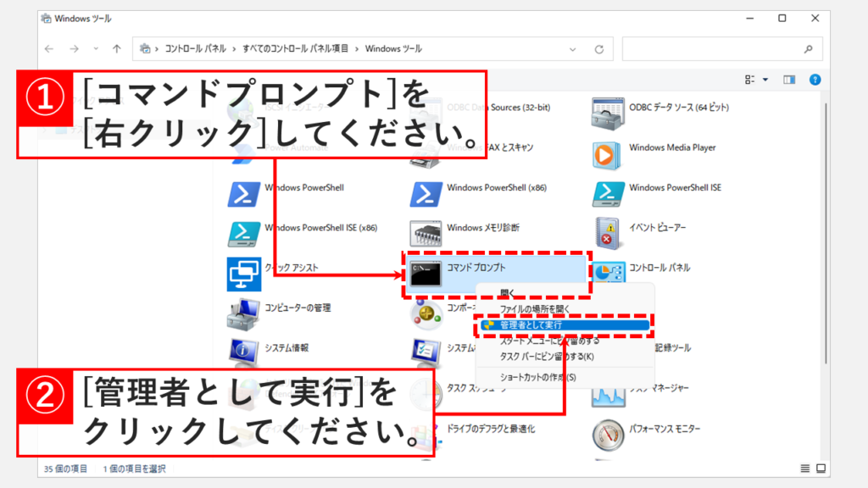Viewport: 868px width, 488px height.
Task: Select the システム情報 icon
Action: [x=243, y=352]
